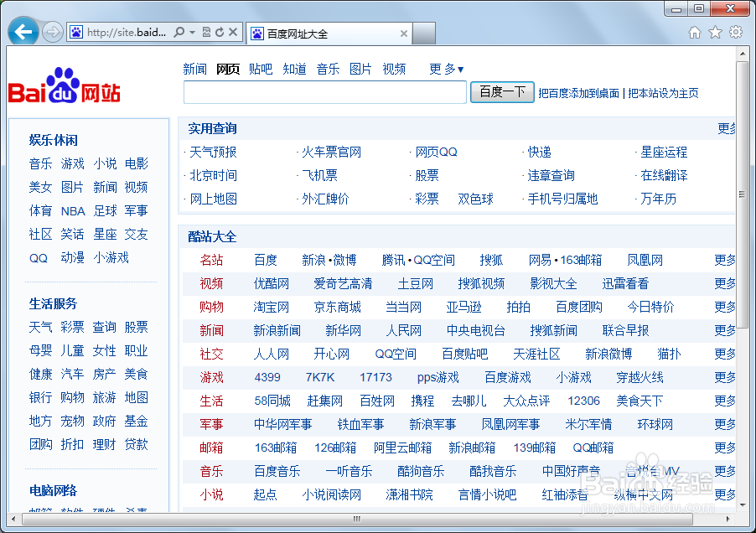Screen dimensions: 756x533
Task: Select the 贴吧 search category
Action: tap(261, 70)
